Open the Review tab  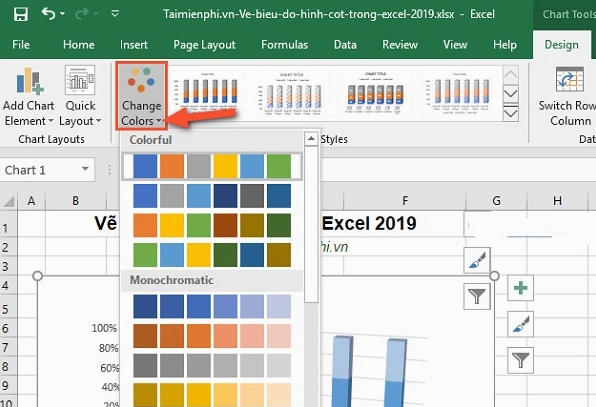(x=400, y=45)
